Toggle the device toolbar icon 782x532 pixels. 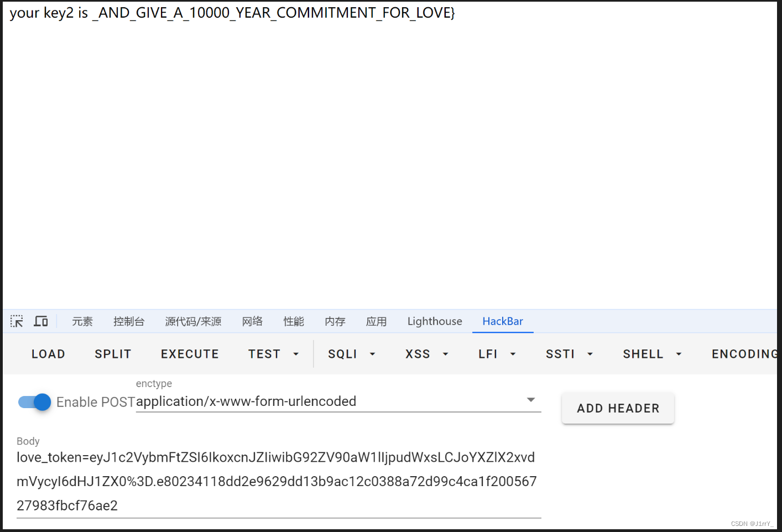point(41,321)
